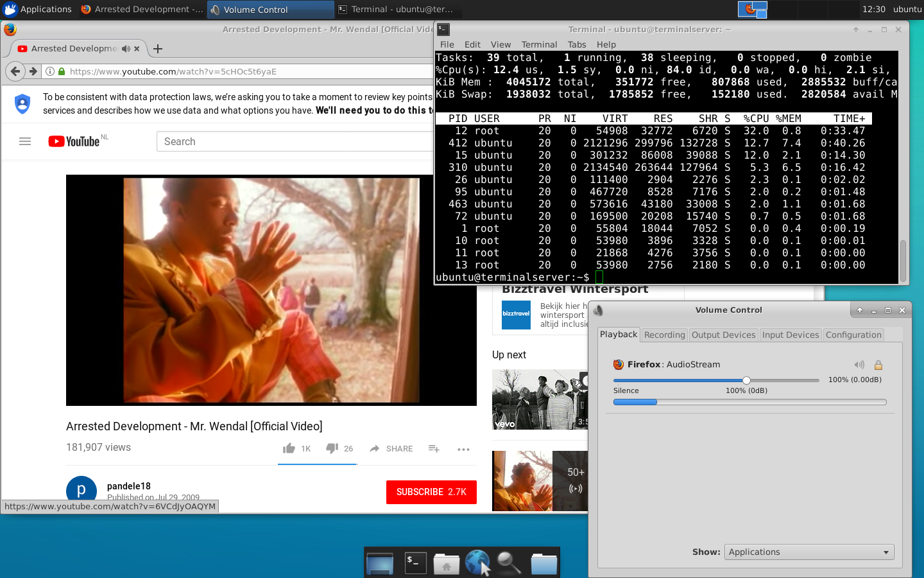Click the terminal window icon in its title bar
This screenshot has height=578, width=924.
pyautogui.click(x=443, y=30)
